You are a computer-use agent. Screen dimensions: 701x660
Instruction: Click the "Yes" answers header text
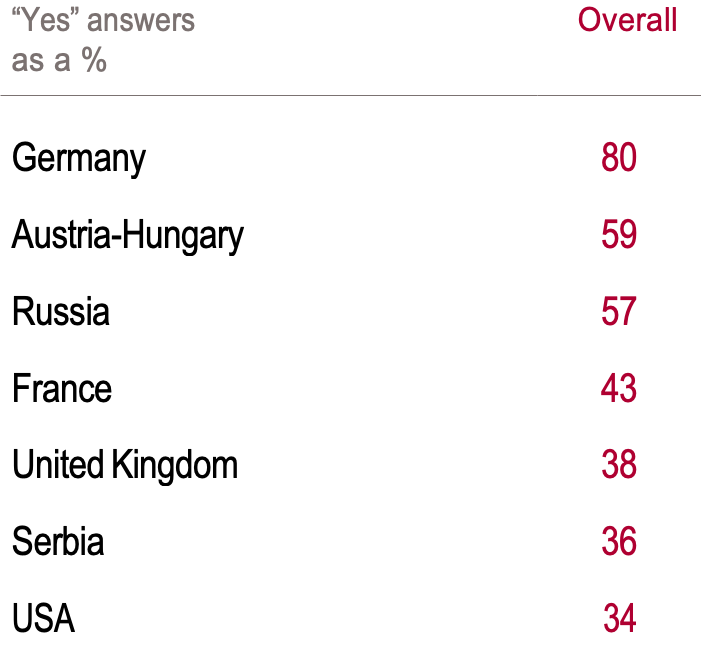pyautogui.click(x=103, y=20)
